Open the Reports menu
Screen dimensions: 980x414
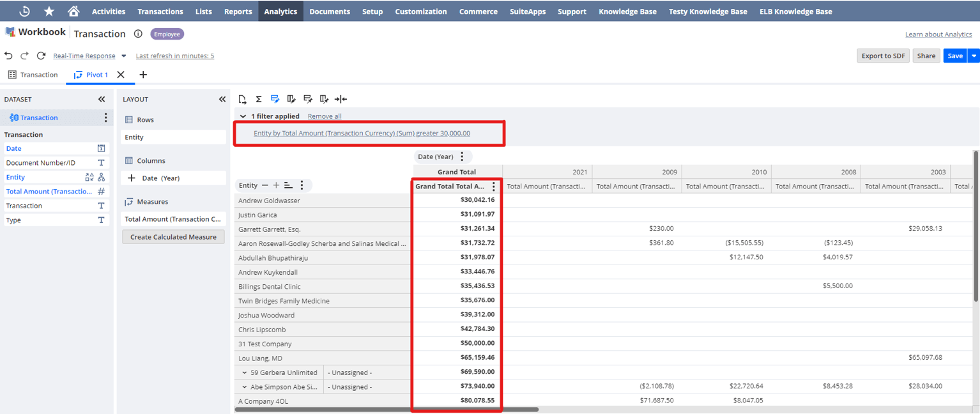238,11
